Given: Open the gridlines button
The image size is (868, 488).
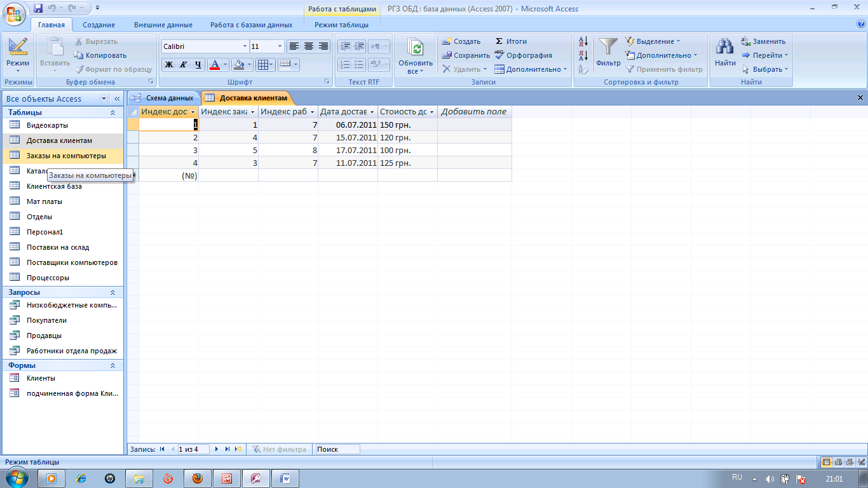Looking at the screenshot, I should coord(262,65).
